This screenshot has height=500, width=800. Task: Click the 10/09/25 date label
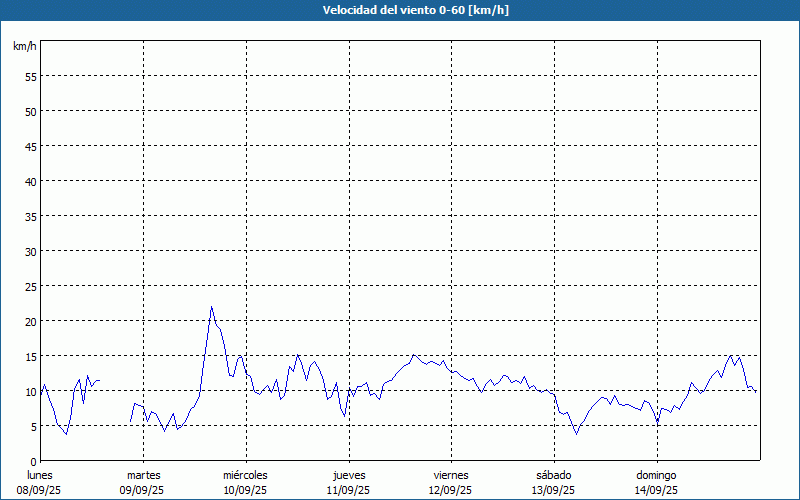[245, 490]
